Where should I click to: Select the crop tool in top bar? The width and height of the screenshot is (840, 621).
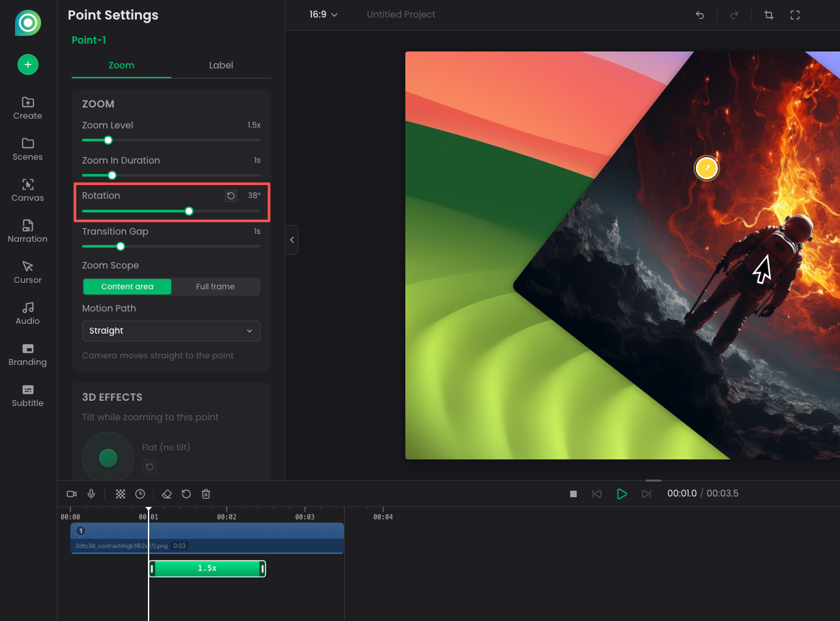click(769, 15)
